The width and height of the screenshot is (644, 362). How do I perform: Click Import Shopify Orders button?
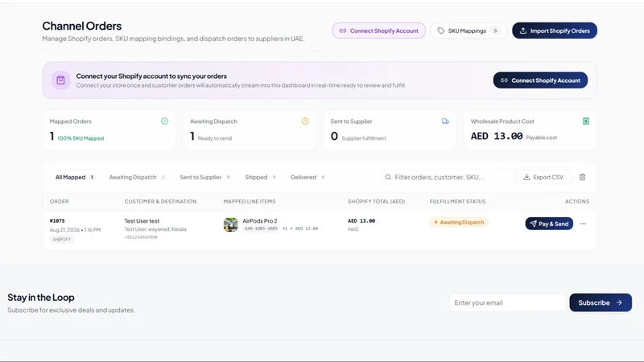point(555,31)
